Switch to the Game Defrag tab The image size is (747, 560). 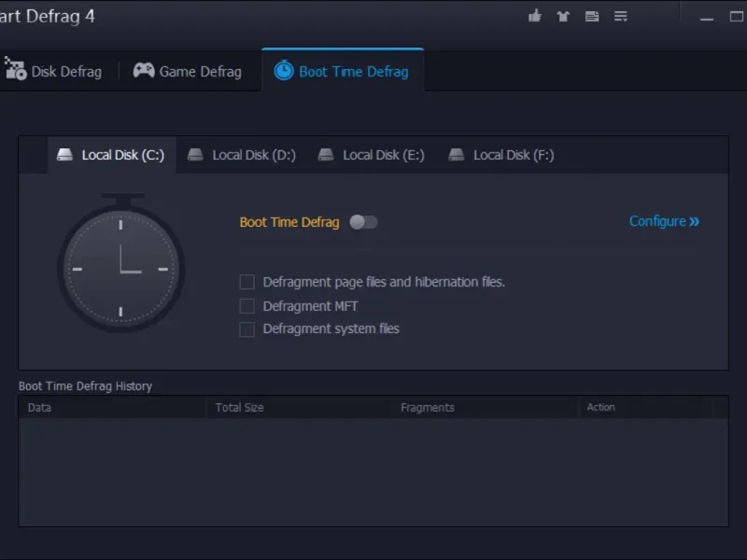188,72
